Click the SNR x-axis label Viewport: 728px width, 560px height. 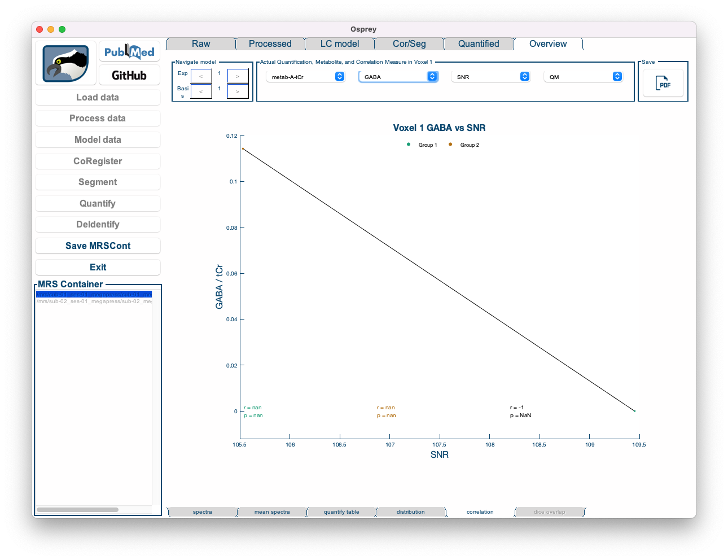pyautogui.click(x=440, y=454)
